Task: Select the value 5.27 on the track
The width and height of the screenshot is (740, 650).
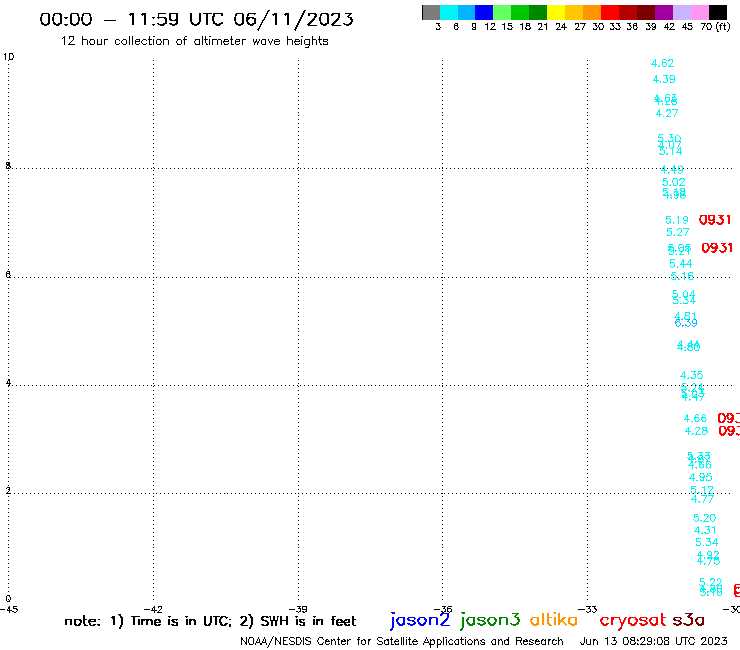Action: (678, 232)
